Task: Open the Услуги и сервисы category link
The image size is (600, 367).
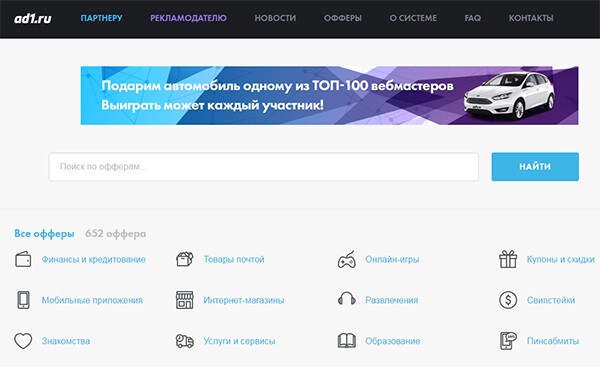Action: [x=239, y=341]
